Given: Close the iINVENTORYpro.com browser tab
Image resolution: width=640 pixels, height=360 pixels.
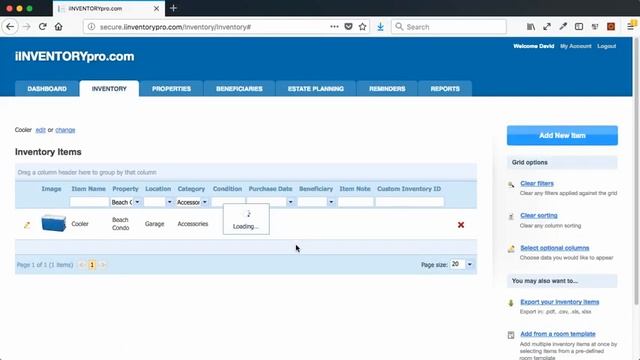Looking at the screenshot, I should tap(156, 8).
